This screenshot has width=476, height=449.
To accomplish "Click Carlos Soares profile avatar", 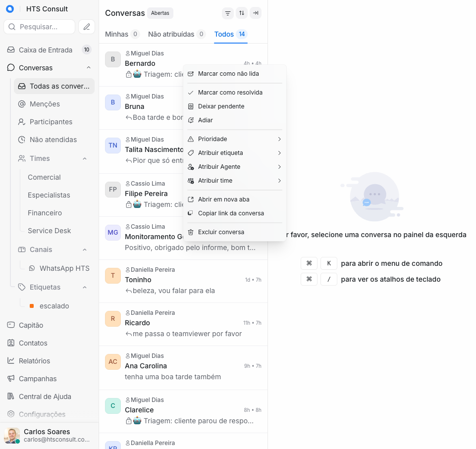I will pyautogui.click(x=12, y=436).
